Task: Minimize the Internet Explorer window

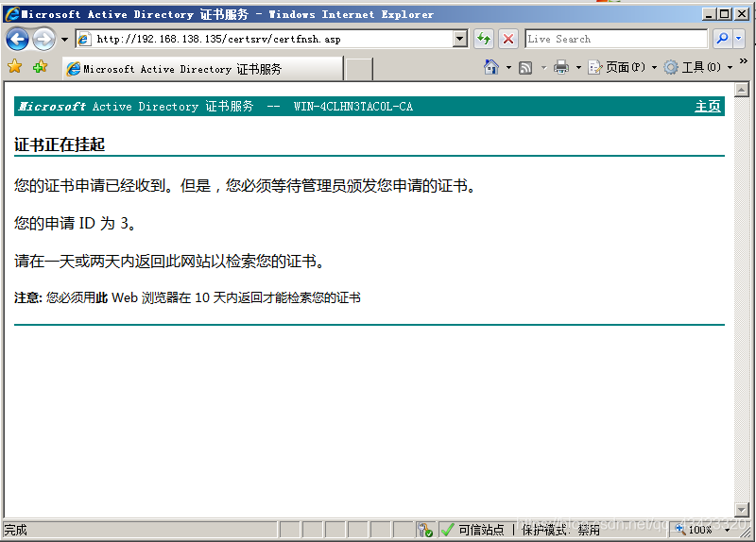Action: [x=708, y=14]
